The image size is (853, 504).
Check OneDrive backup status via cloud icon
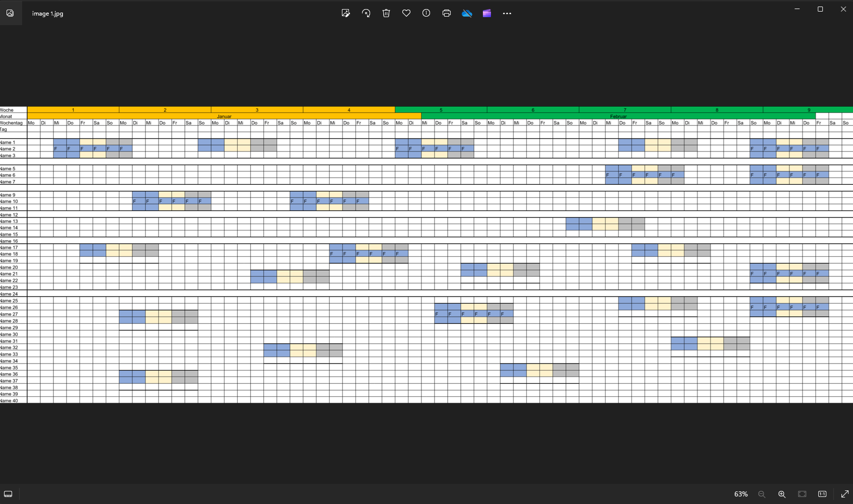click(x=467, y=13)
